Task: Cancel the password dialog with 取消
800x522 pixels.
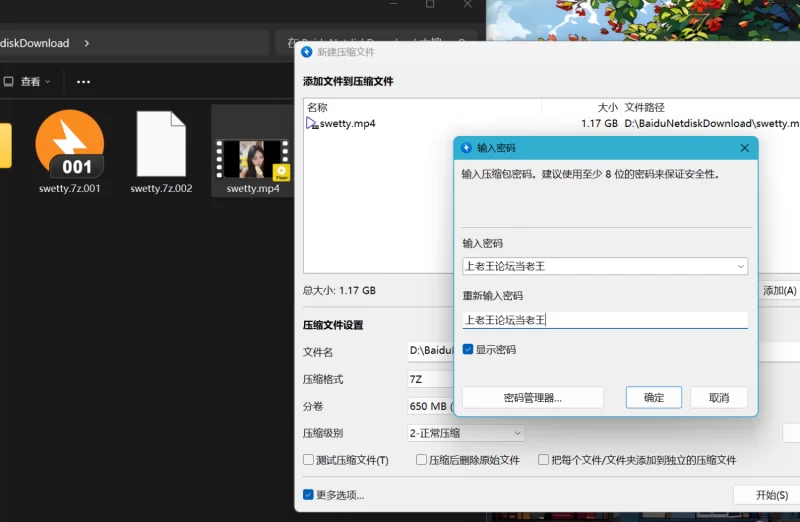Action: coord(719,397)
